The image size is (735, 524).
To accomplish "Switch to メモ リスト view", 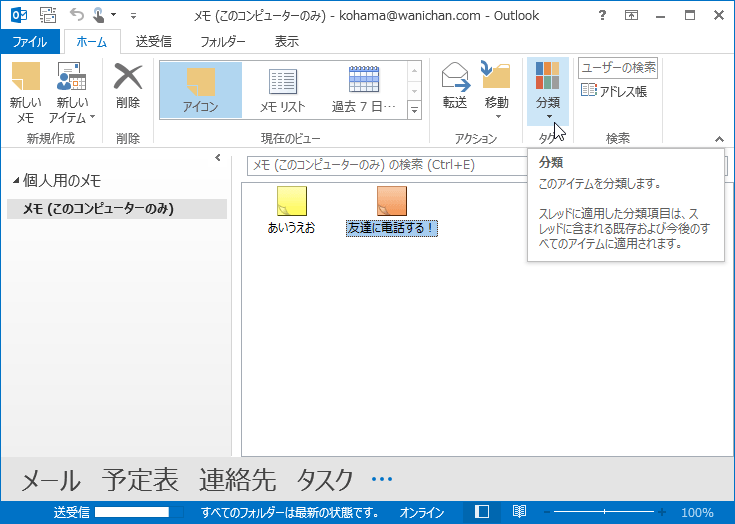I will pyautogui.click(x=283, y=90).
